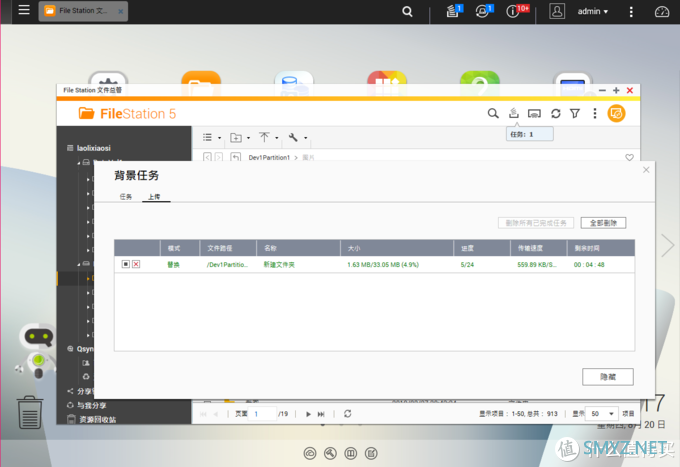Select laolixiaosi in the sidebar tree

(94, 148)
